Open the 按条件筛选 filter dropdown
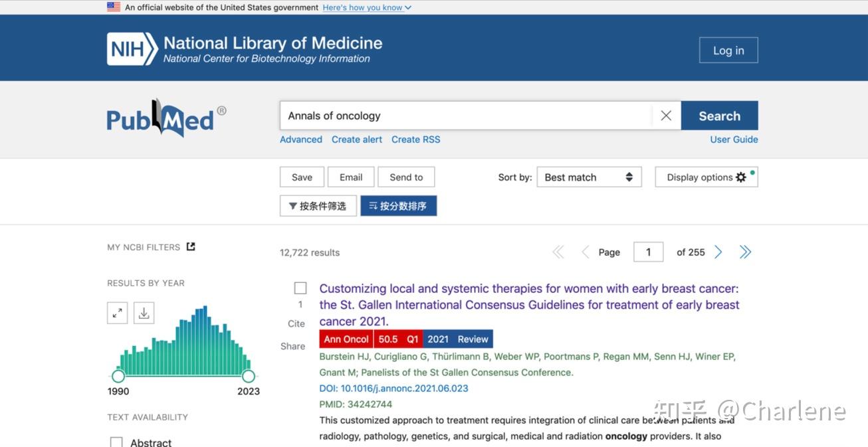The height and width of the screenshot is (447, 868). 318,206
